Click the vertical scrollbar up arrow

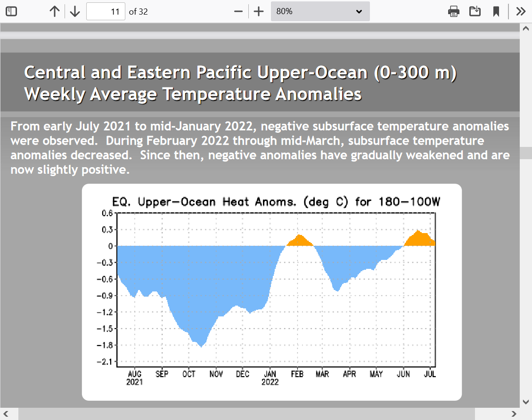pos(526,28)
